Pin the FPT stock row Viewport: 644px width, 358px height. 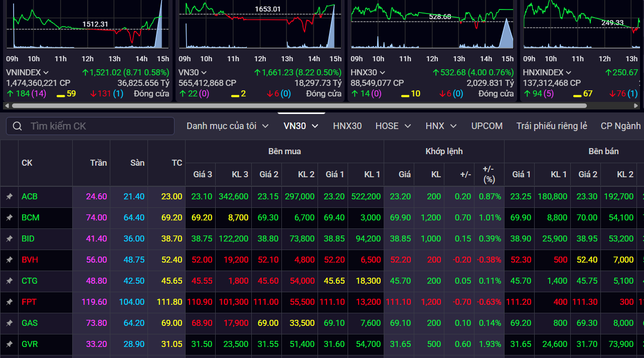tap(9, 302)
